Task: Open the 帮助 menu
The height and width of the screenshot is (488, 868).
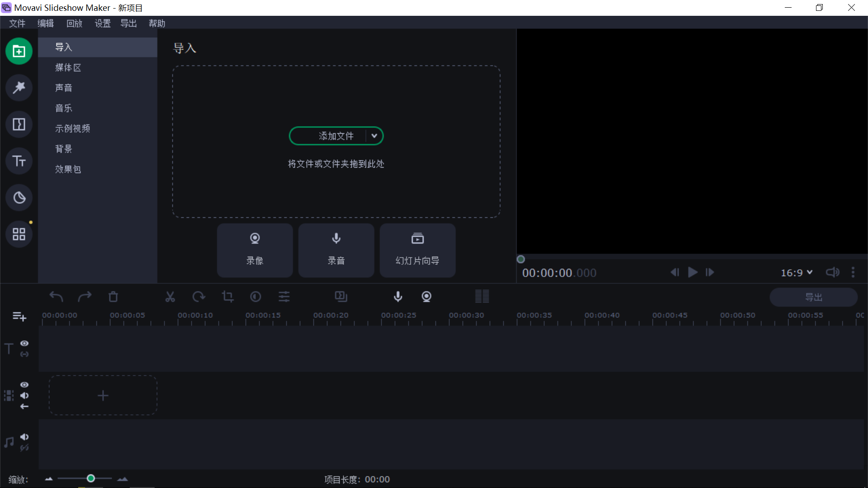Action: tap(157, 23)
